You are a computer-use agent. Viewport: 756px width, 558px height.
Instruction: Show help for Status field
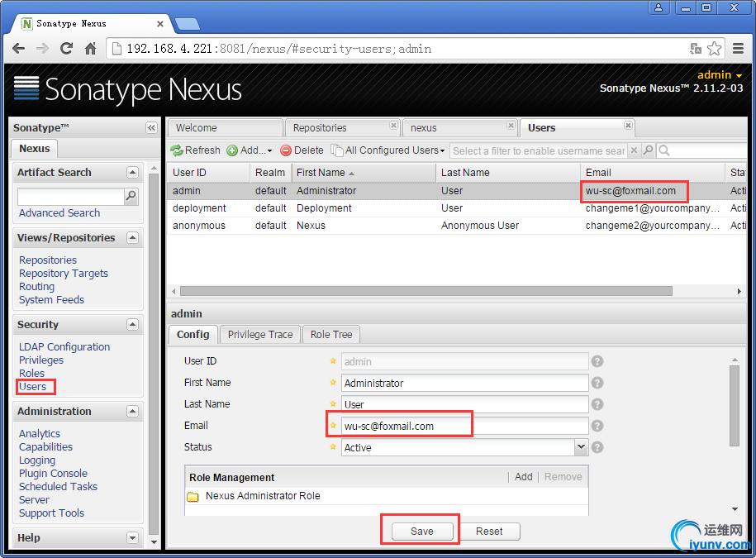[597, 447]
